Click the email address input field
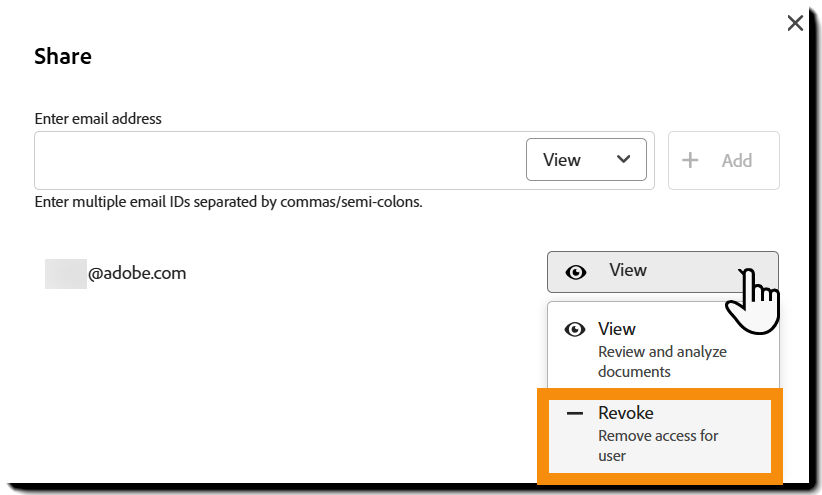This screenshot has width=822, height=495. click(278, 160)
